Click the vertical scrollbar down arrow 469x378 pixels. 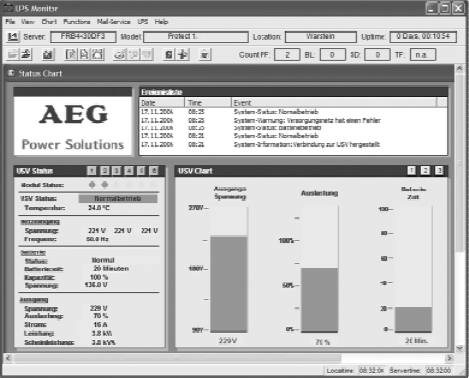tap(460, 348)
